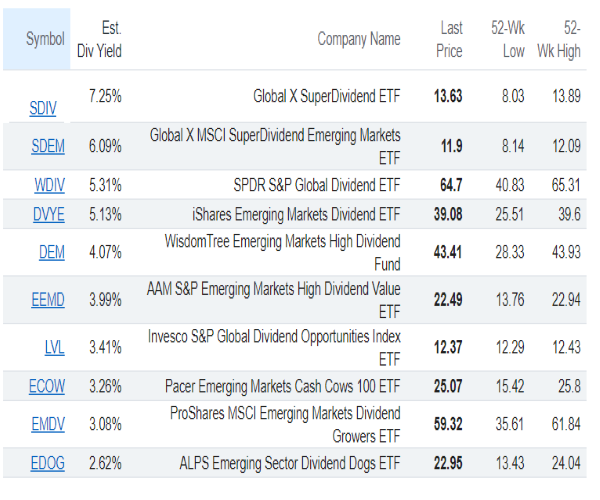Open the SDEM ticker symbol link
Viewport: 600px width, 500px height.
pos(48,147)
